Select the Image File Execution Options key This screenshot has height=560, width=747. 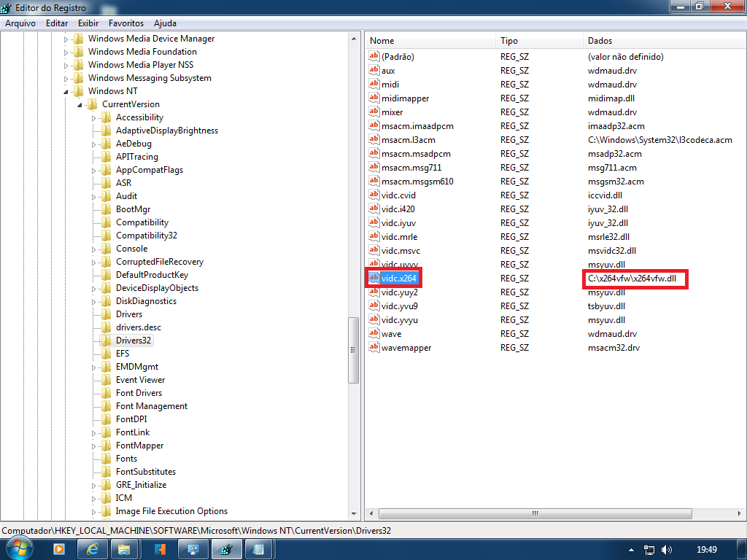tap(171, 511)
